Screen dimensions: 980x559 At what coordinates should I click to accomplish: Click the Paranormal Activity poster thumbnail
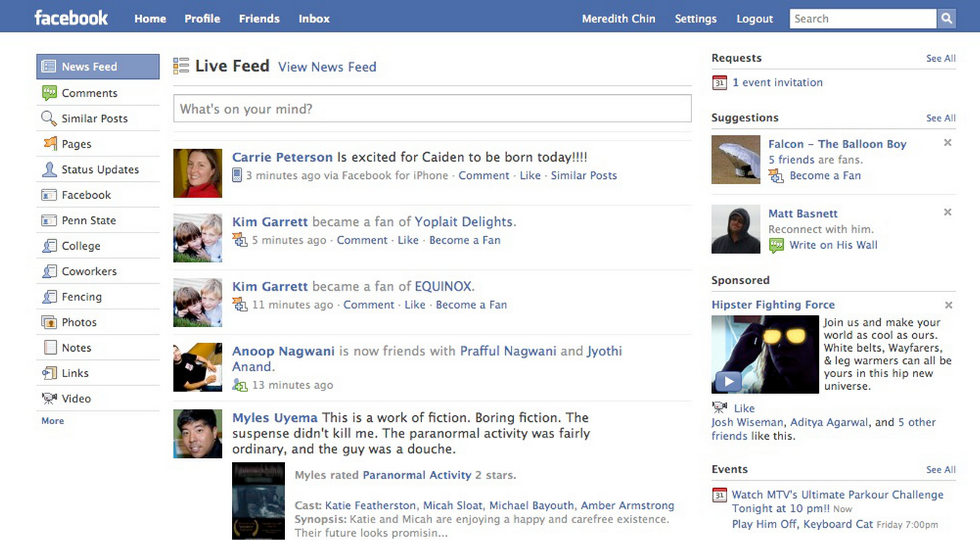pyautogui.click(x=258, y=501)
